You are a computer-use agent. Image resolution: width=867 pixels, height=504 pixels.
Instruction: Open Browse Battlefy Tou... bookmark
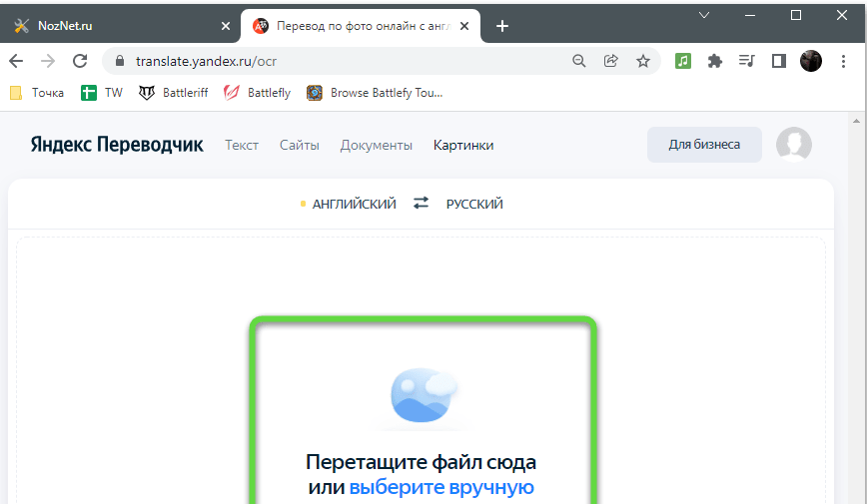[375, 93]
